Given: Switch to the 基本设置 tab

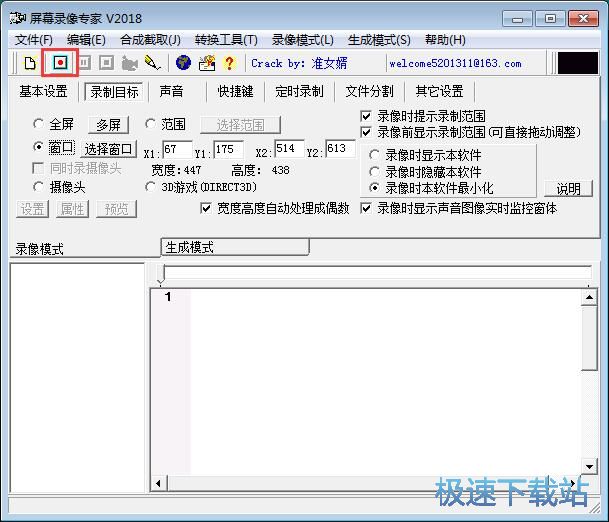Looking at the screenshot, I should pyautogui.click(x=44, y=92).
